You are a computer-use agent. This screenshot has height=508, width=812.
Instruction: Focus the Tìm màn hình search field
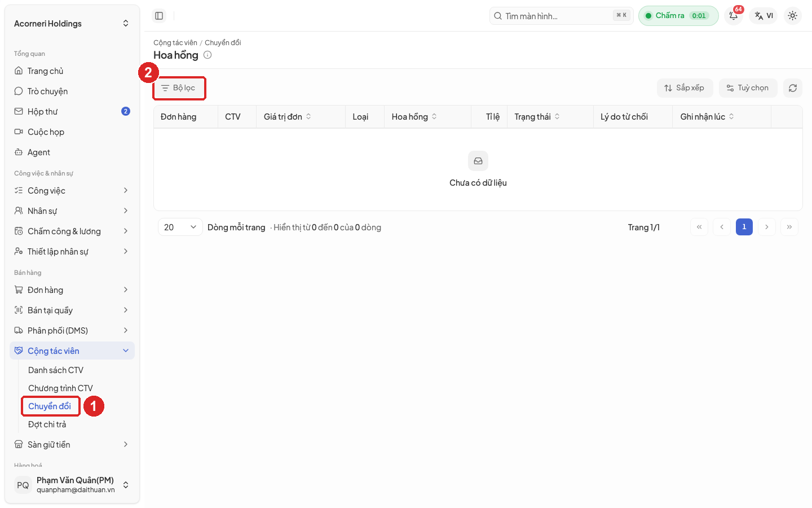[x=562, y=16]
